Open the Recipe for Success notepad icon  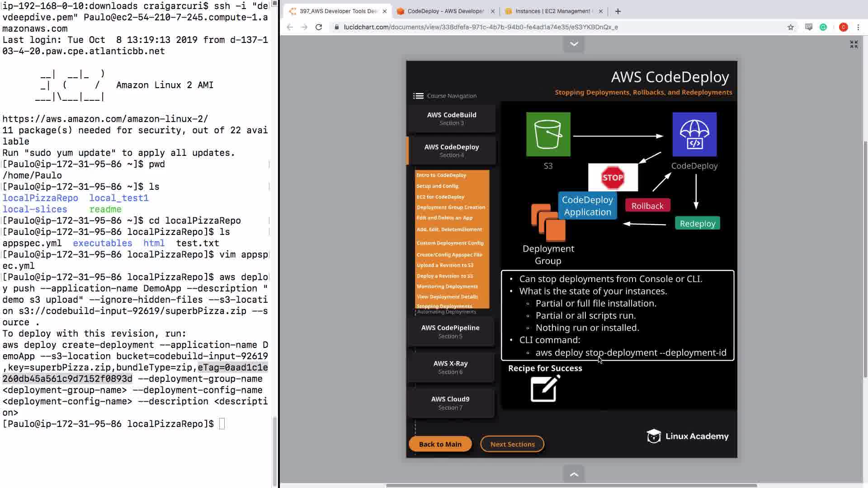click(545, 389)
